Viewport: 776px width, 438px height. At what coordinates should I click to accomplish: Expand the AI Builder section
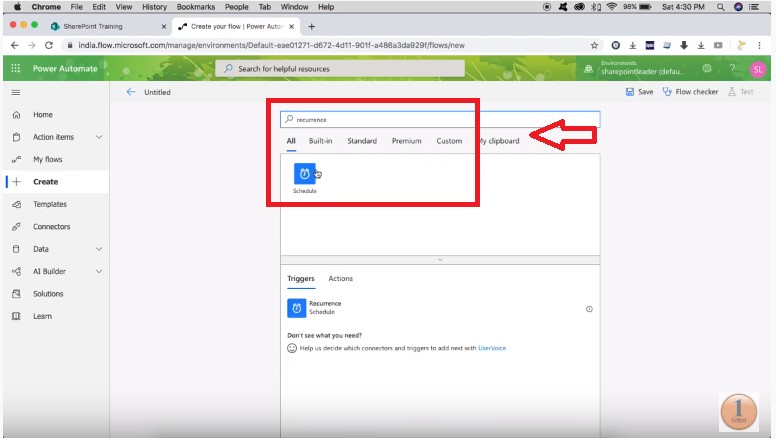[x=98, y=271]
